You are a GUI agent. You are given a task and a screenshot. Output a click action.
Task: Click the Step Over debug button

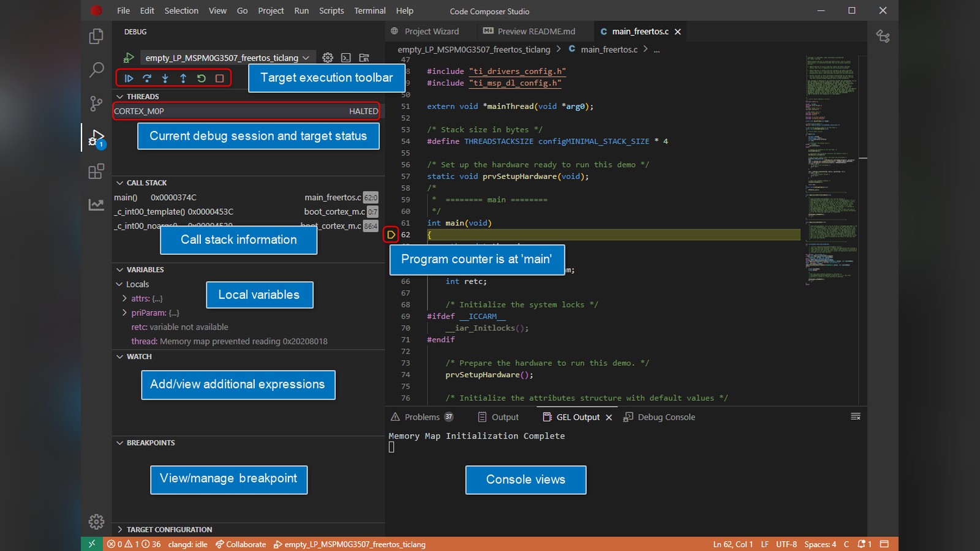point(147,78)
